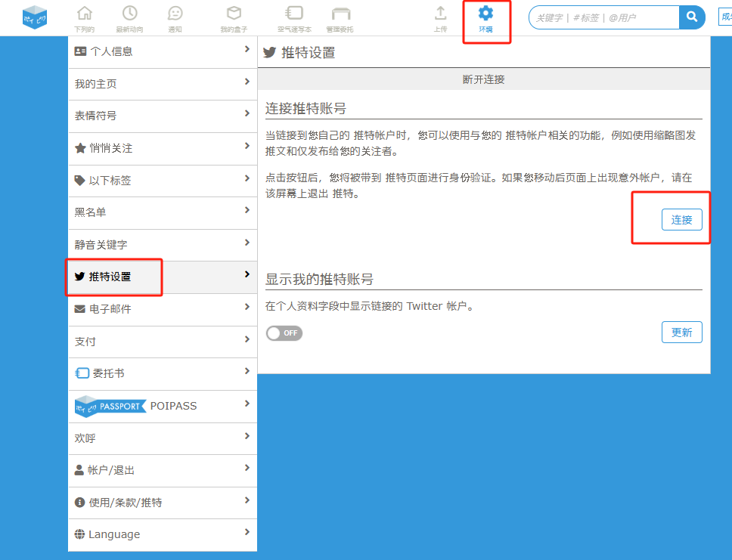This screenshot has width=732, height=560.
Task: Click the paragraph starting 点击按钮后
Action: [479, 186]
